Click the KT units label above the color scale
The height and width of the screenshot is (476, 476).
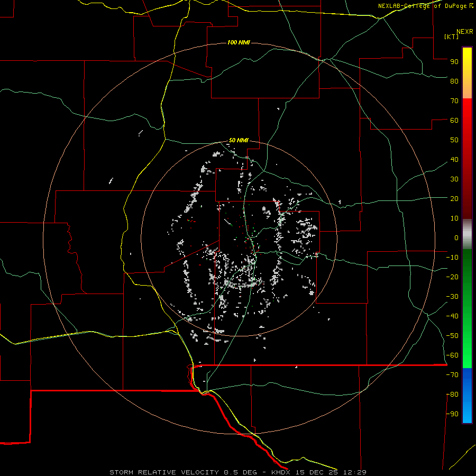tap(452, 36)
